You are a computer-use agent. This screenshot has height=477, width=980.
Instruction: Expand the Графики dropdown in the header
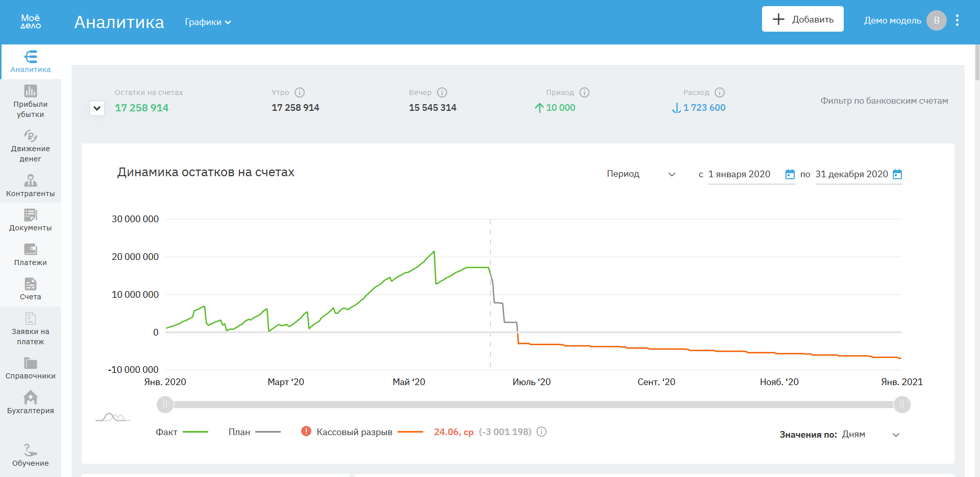click(208, 22)
